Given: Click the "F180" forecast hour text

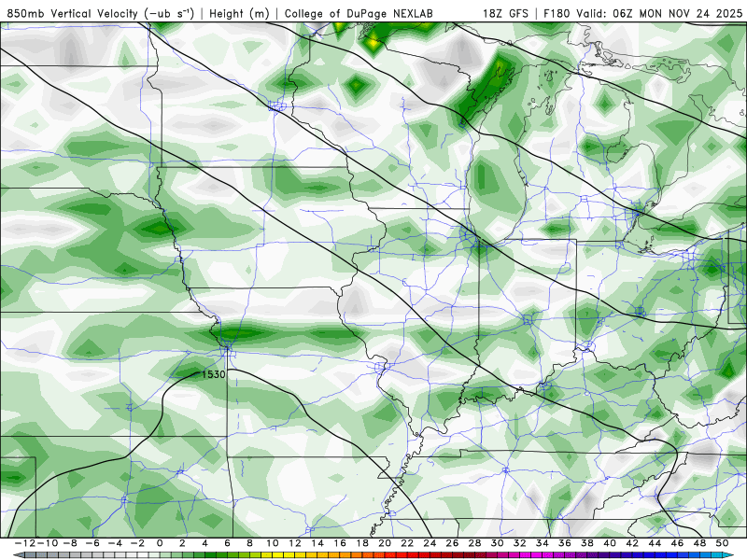Looking at the screenshot, I should tap(556, 14).
